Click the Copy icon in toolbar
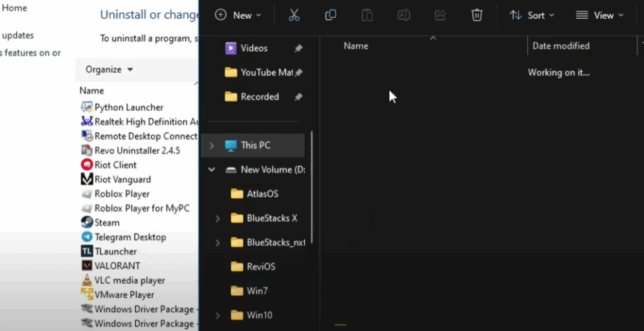644x331 pixels. click(x=331, y=15)
